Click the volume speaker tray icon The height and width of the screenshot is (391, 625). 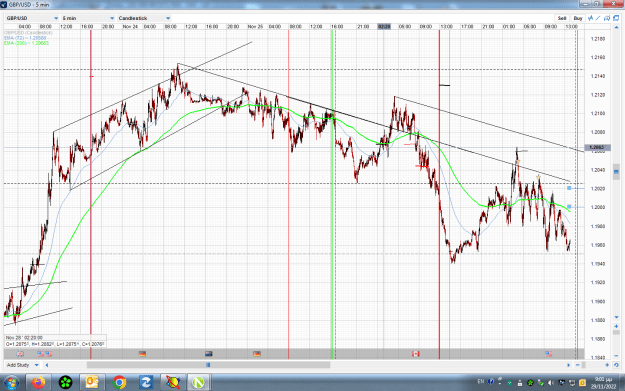[x=551, y=383]
